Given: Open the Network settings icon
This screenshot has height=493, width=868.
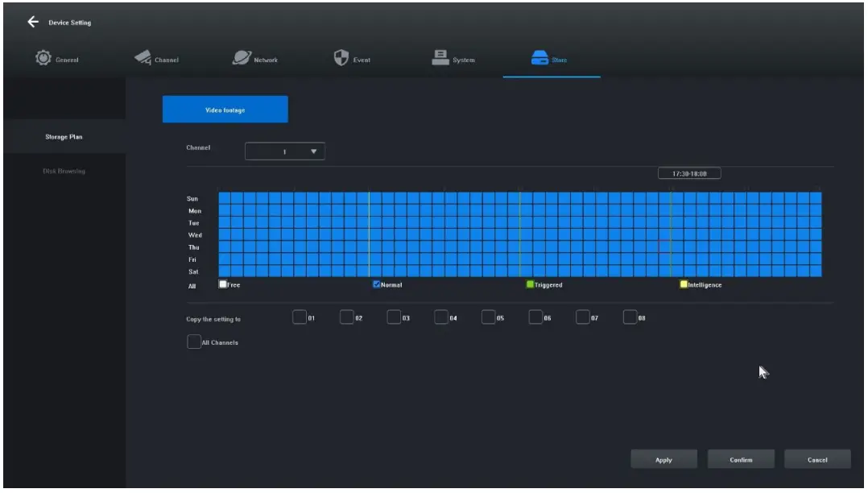Looking at the screenshot, I should [240, 56].
